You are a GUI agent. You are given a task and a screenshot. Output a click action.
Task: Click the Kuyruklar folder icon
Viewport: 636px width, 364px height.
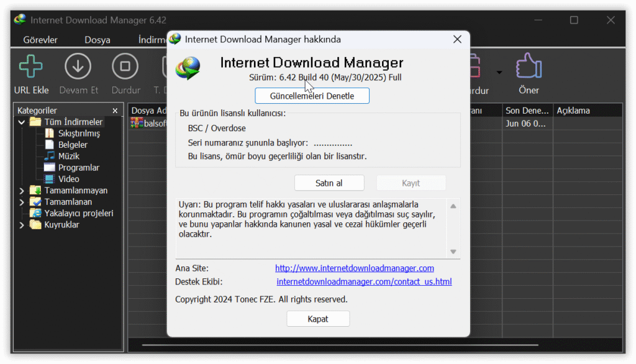(35, 224)
